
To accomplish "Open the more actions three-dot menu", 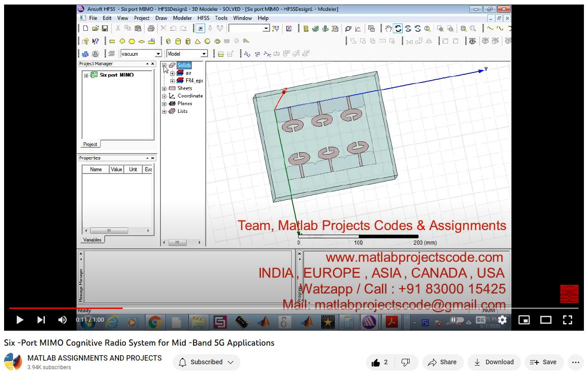I will click(x=575, y=362).
